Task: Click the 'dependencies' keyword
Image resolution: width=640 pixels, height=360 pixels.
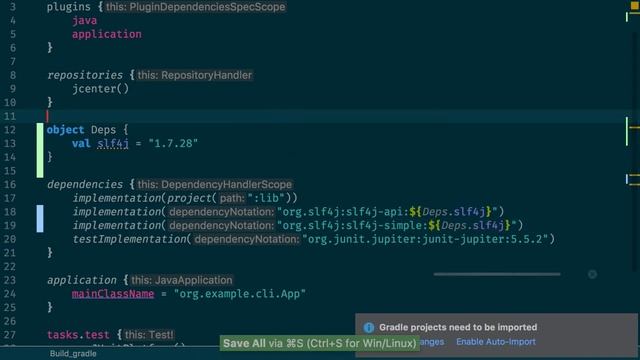Action: coord(85,184)
